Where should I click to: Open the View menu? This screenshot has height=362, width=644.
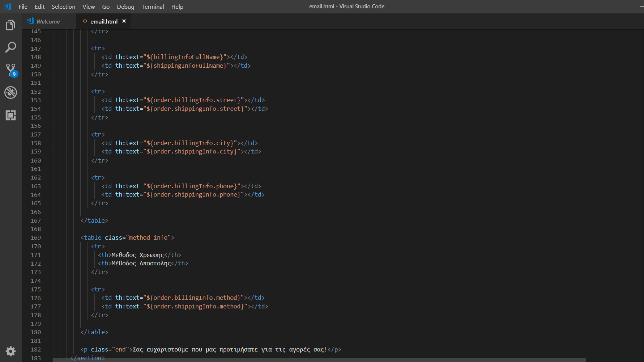(89, 7)
